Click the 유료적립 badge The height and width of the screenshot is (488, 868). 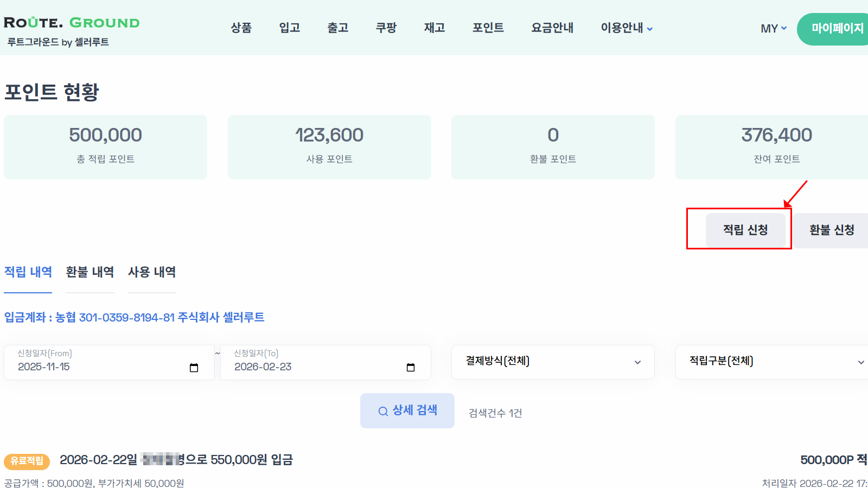point(26,461)
